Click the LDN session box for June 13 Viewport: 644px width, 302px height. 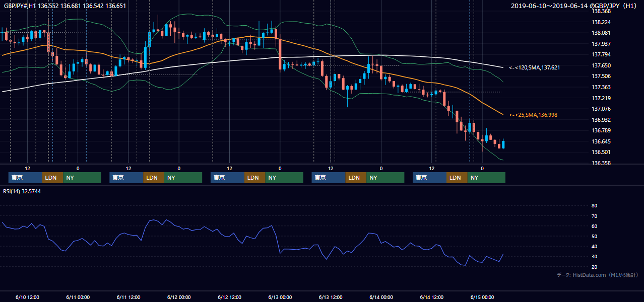tap(356, 178)
